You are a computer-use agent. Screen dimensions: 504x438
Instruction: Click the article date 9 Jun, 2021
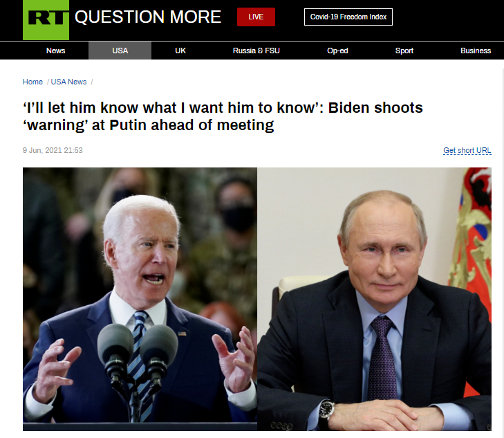coord(53,150)
